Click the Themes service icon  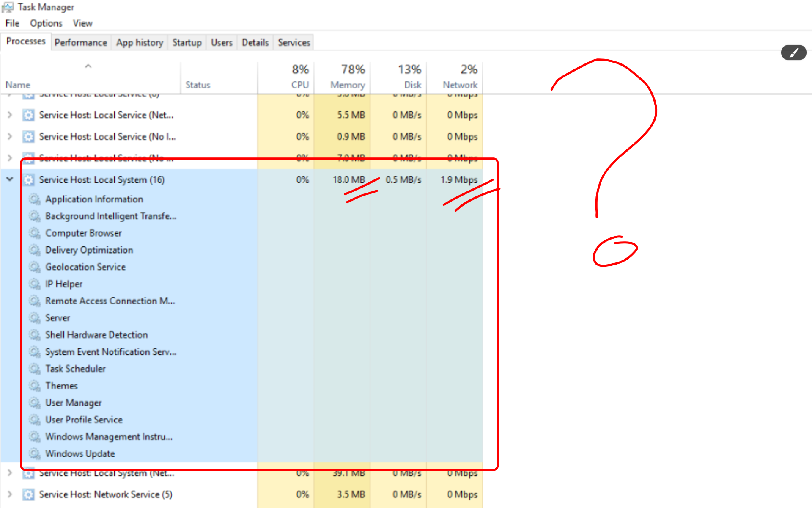tap(35, 386)
